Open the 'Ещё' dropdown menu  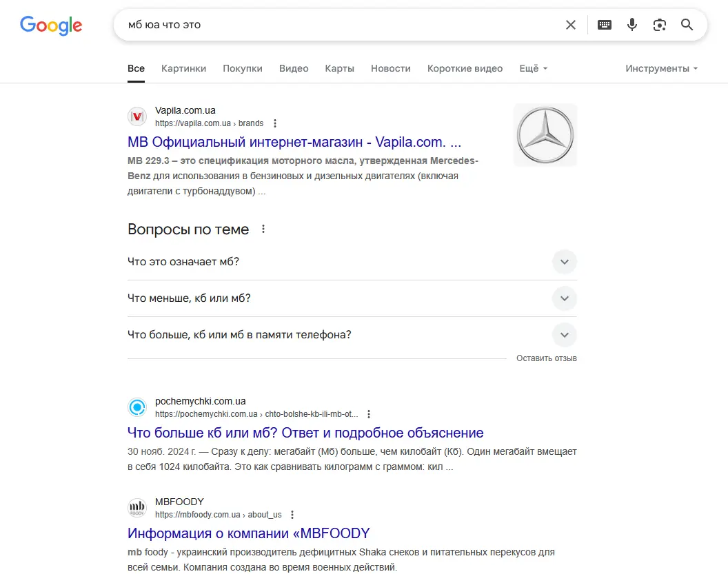533,69
